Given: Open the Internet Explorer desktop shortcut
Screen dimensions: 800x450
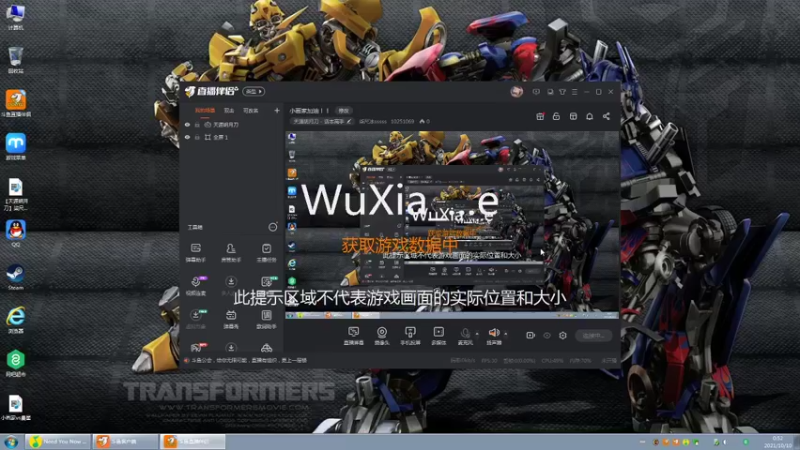Looking at the screenshot, I should (15, 321).
